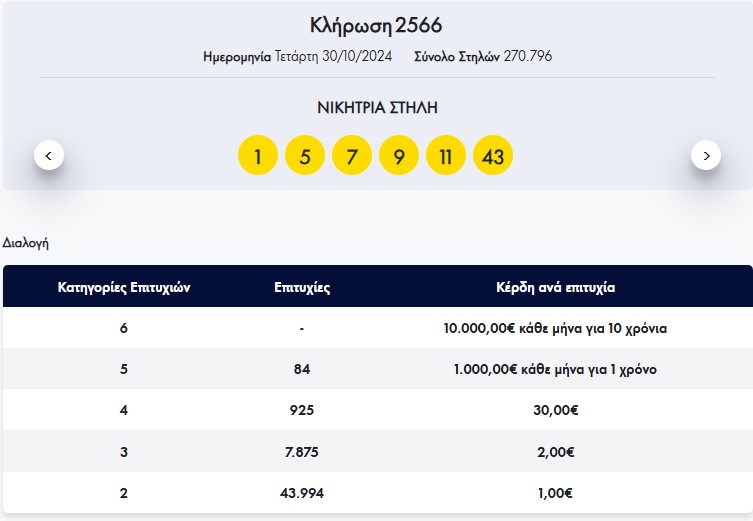Click the 84 winners cell
The height and width of the screenshot is (521, 753).
pyautogui.click(x=302, y=369)
